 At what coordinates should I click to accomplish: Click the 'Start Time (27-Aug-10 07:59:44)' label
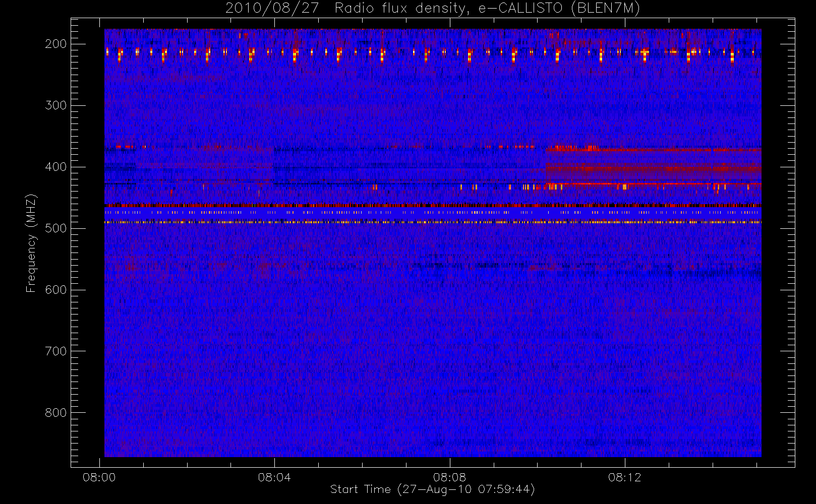(432, 489)
